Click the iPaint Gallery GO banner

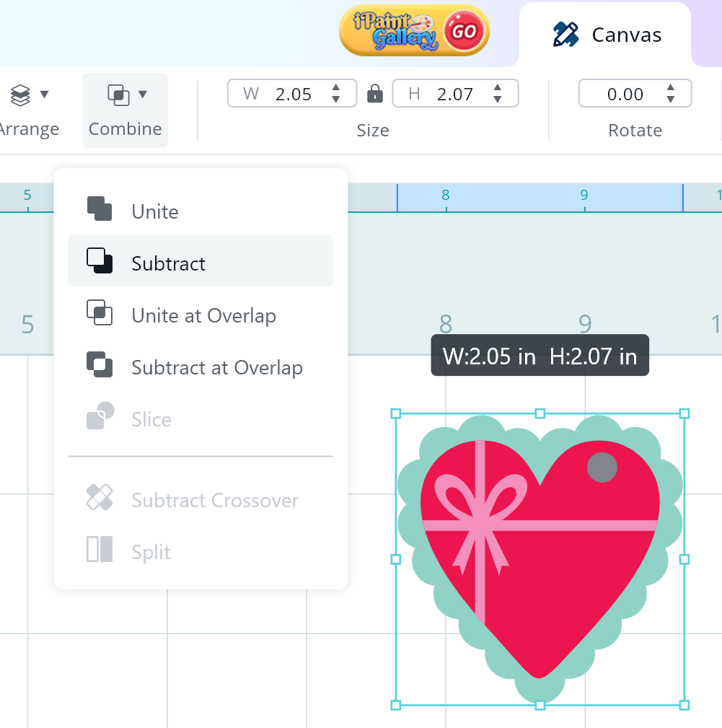(414, 31)
